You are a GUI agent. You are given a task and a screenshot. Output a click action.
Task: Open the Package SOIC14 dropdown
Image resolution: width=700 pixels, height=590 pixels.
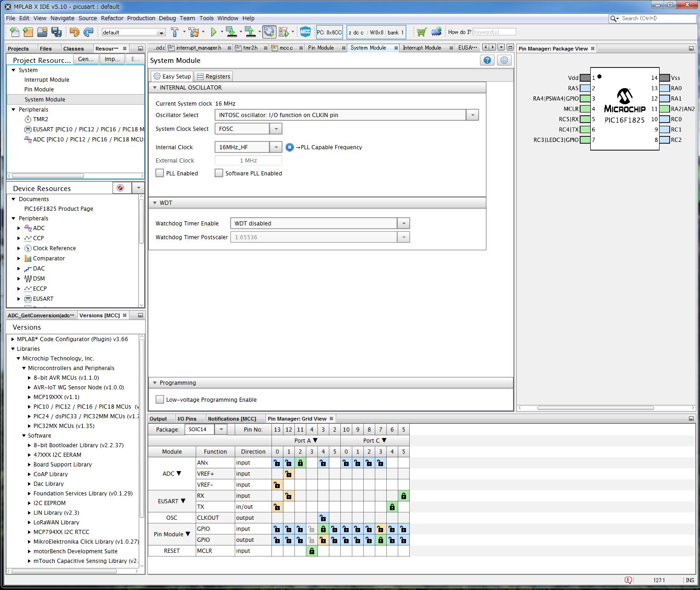[221, 429]
